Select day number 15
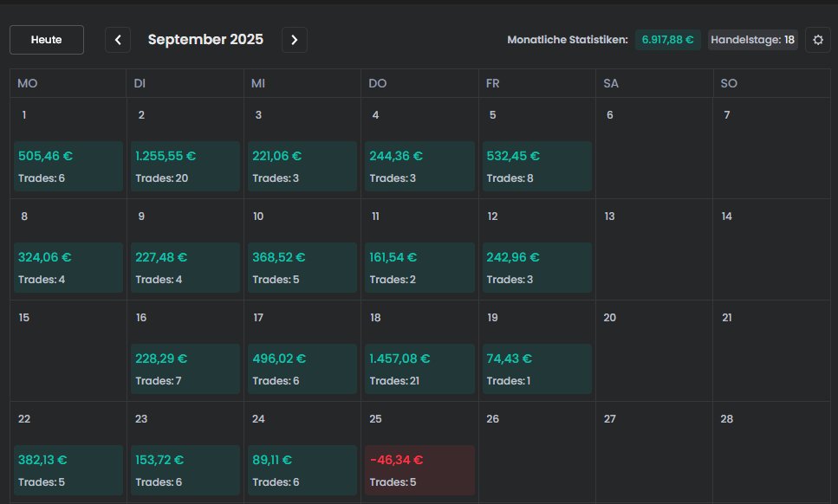The image size is (838, 504). 24,318
